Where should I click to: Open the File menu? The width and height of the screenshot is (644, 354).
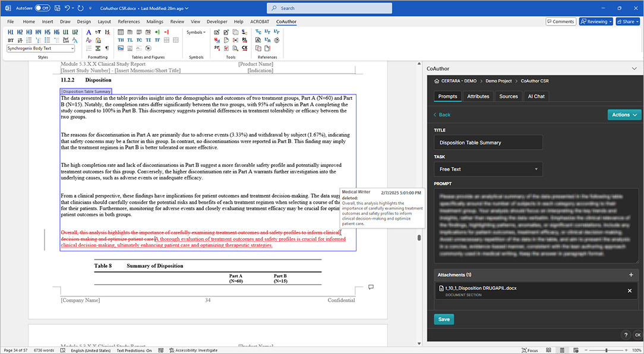point(11,21)
